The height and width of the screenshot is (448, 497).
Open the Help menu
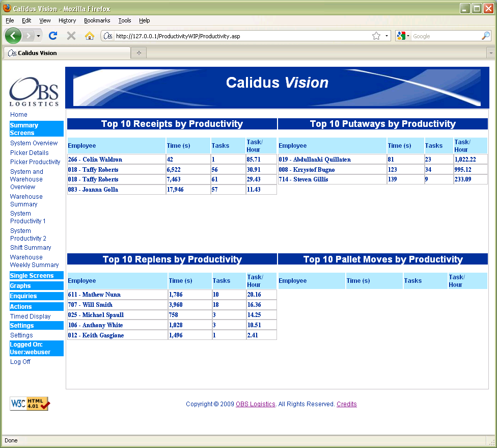point(144,20)
